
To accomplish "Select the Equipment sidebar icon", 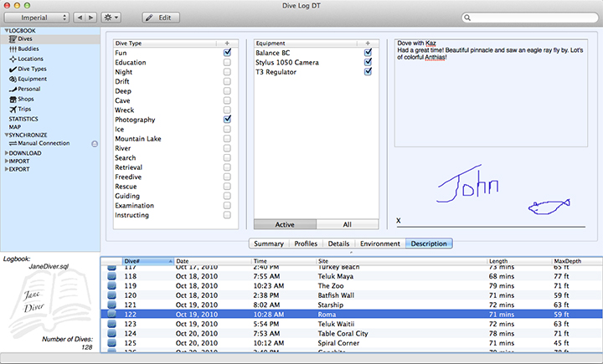I will 13,79.
